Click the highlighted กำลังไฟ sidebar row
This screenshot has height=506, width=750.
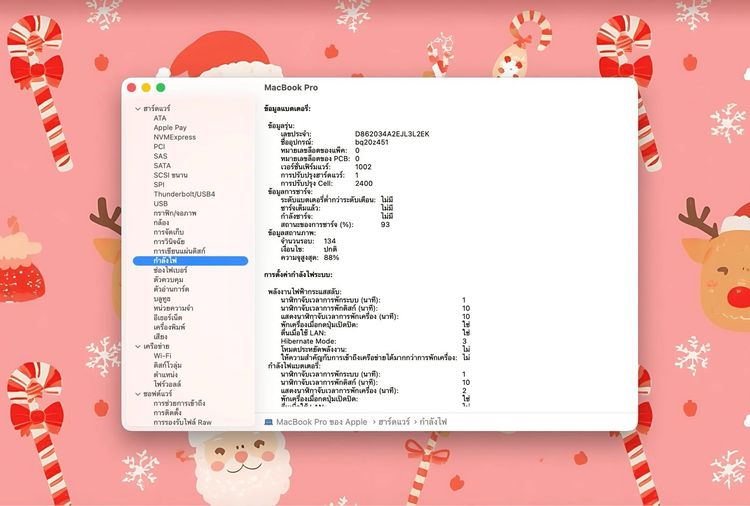coord(190,261)
